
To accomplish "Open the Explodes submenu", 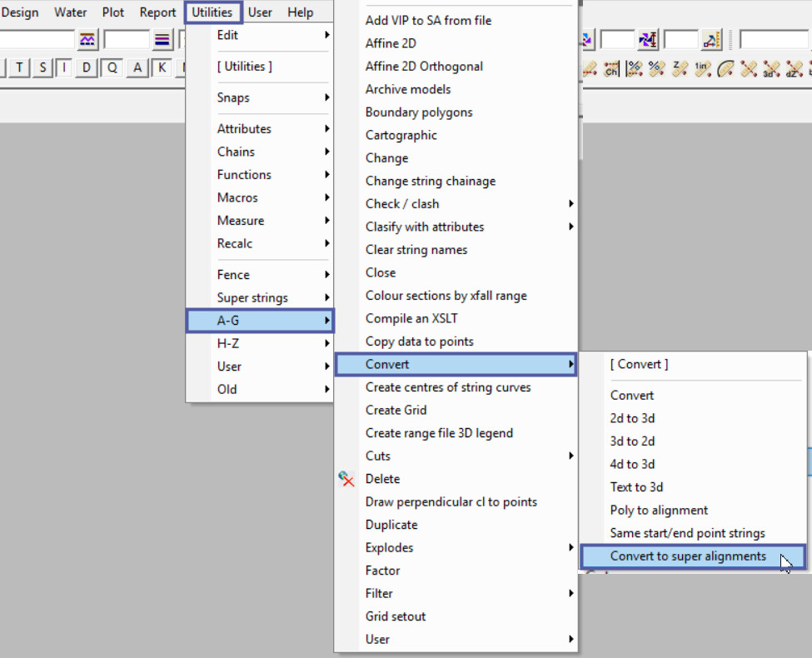I will coord(456,548).
